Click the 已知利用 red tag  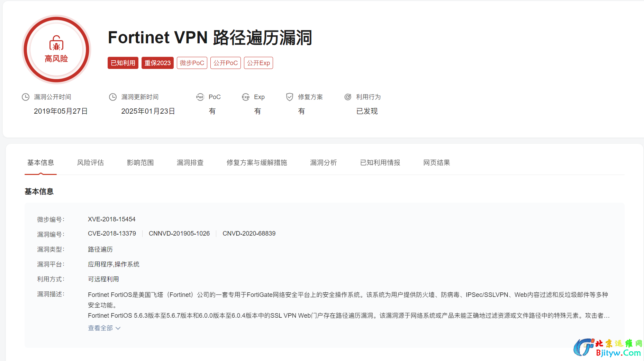(123, 63)
